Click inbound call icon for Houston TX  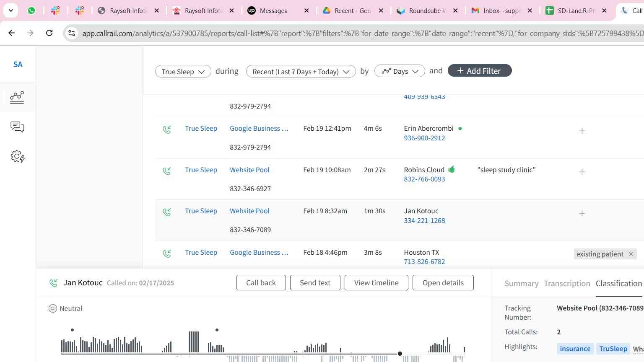[x=167, y=253]
